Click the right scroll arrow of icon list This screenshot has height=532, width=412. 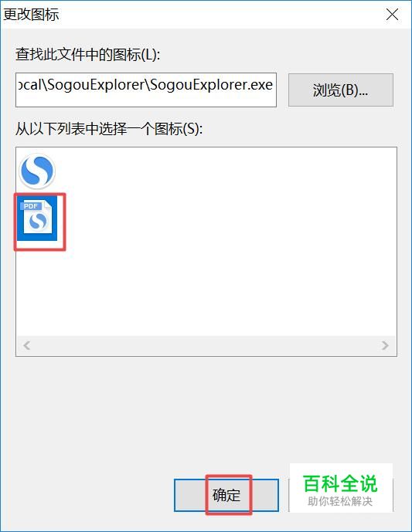coord(385,345)
